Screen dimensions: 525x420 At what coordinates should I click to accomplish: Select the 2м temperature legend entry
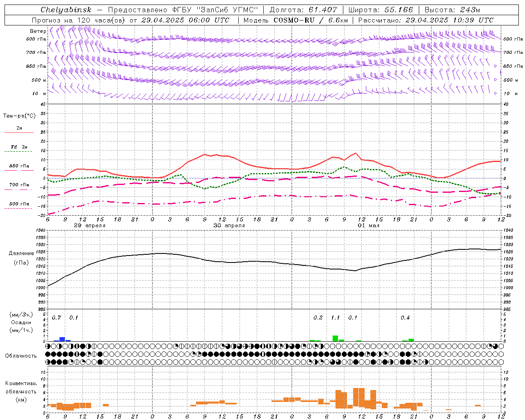tap(19, 128)
